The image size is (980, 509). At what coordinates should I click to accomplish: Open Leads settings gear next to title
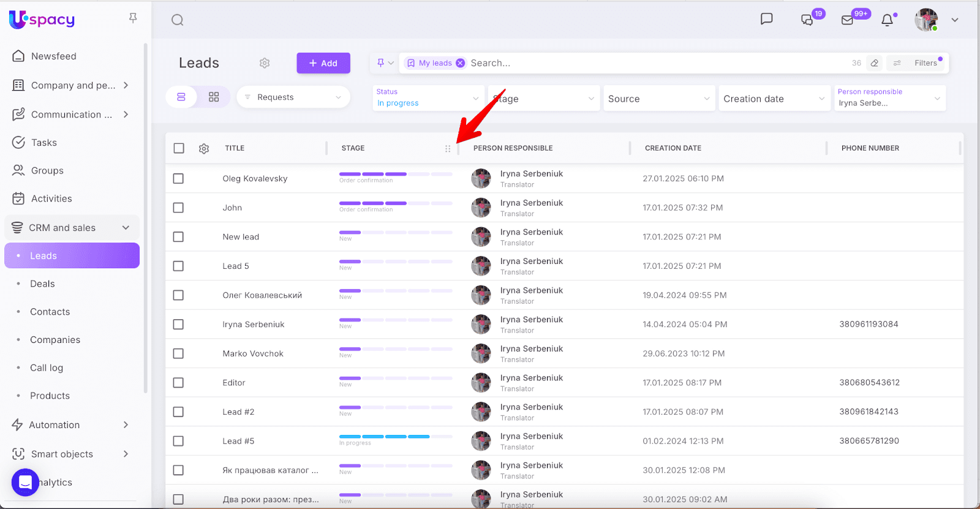[x=265, y=63]
